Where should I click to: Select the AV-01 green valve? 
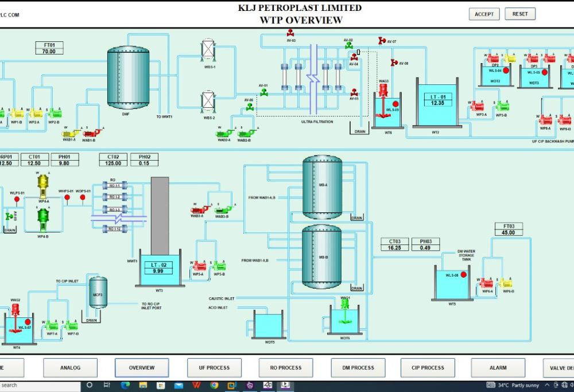[264, 92]
